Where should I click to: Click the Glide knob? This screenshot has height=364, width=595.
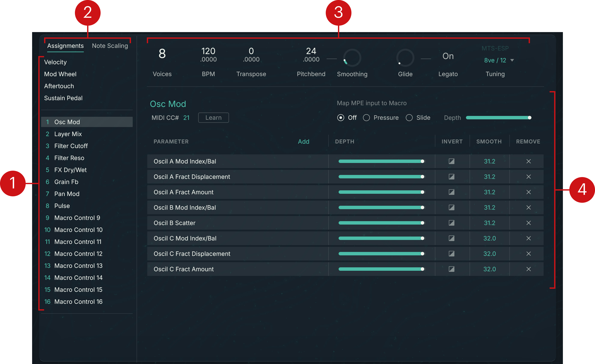(x=405, y=58)
